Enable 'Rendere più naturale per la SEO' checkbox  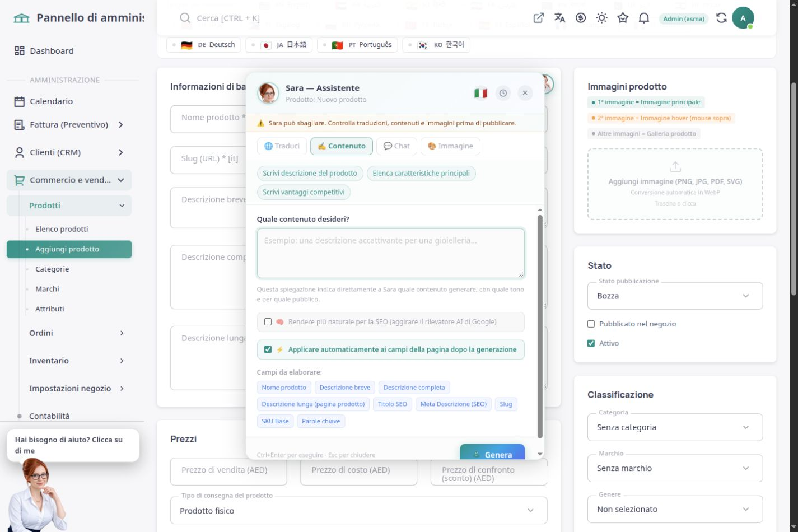click(x=268, y=321)
